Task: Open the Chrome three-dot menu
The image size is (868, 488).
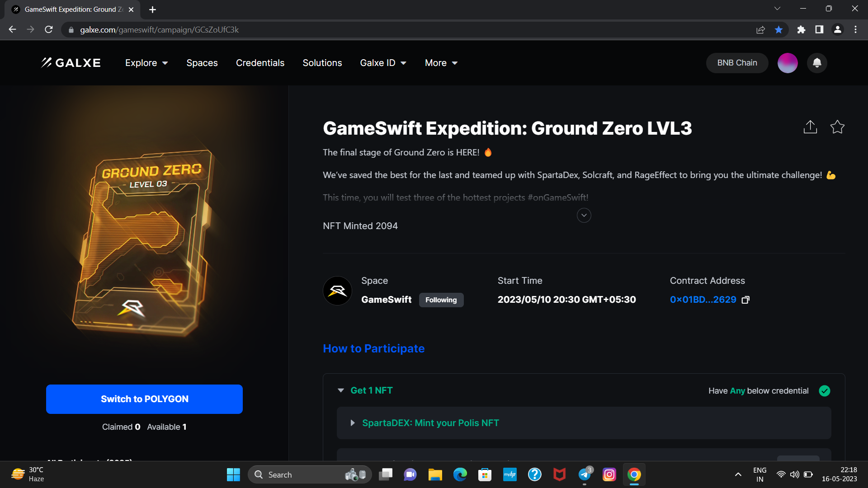Action: click(x=855, y=30)
